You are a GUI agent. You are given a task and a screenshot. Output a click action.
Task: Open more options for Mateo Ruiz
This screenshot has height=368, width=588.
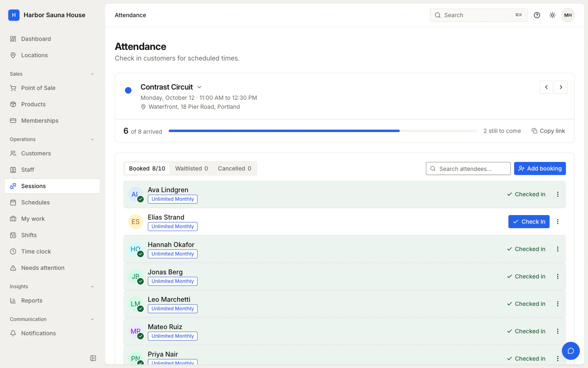pyautogui.click(x=558, y=331)
